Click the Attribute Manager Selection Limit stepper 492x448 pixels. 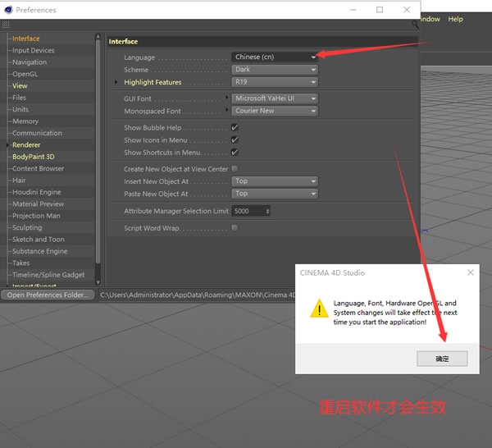267,211
